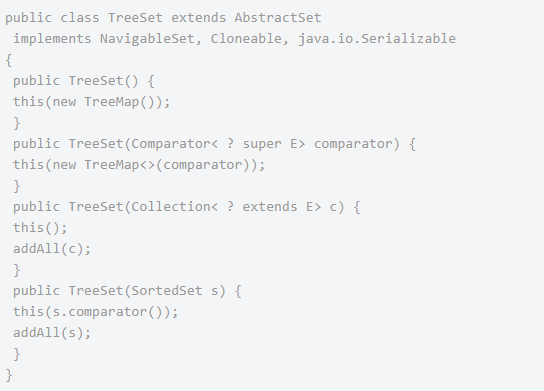The width and height of the screenshot is (544, 391).
Task: Click the 'addAll(c);' statement
Action: coord(52,249)
